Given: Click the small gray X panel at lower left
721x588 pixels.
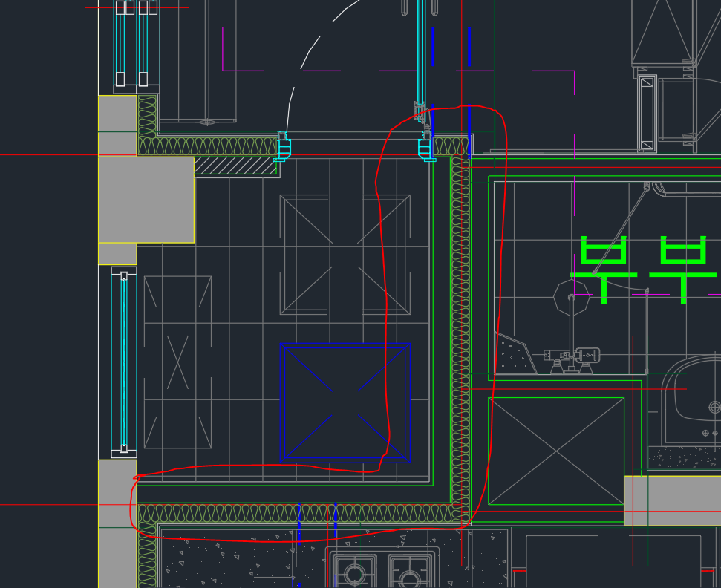Looking at the screenshot, I should [x=177, y=362].
